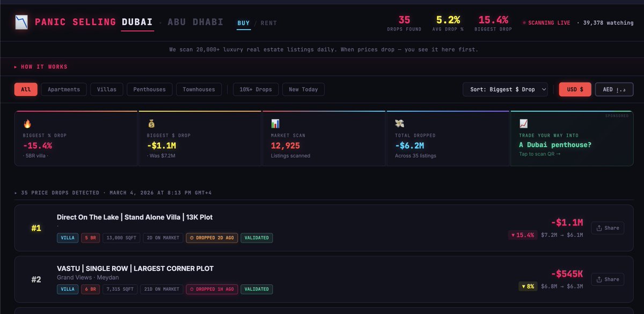Click the money bag icon in Biggest $ Drop card
Image resolution: width=644 pixels, height=314 pixels.
[x=151, y=123]
